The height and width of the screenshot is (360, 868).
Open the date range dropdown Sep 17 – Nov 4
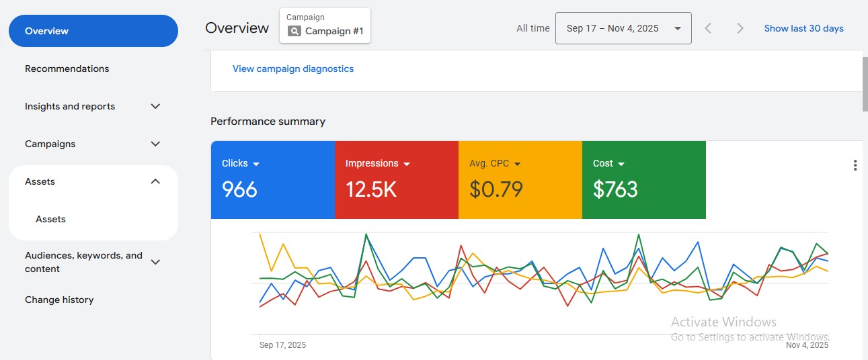point(623,28)
